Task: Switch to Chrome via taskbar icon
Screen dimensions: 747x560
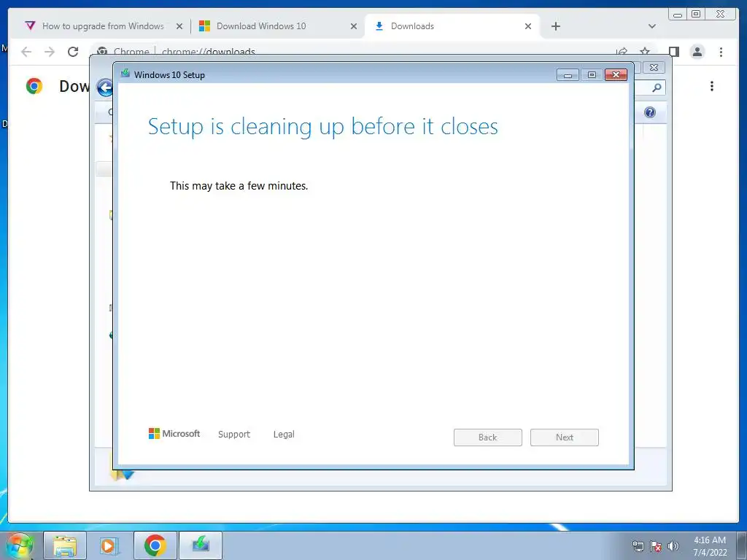Action: [155, 545]
